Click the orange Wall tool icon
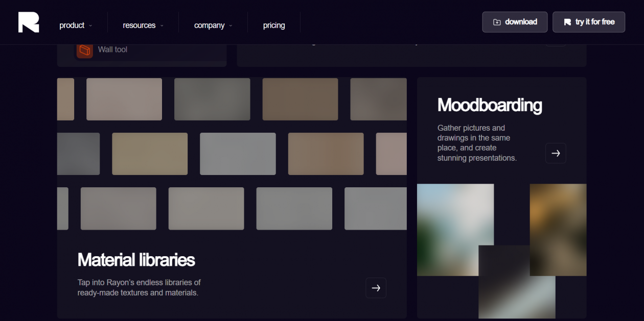Viewport: 644px width, 321px height. coord(85,50)
